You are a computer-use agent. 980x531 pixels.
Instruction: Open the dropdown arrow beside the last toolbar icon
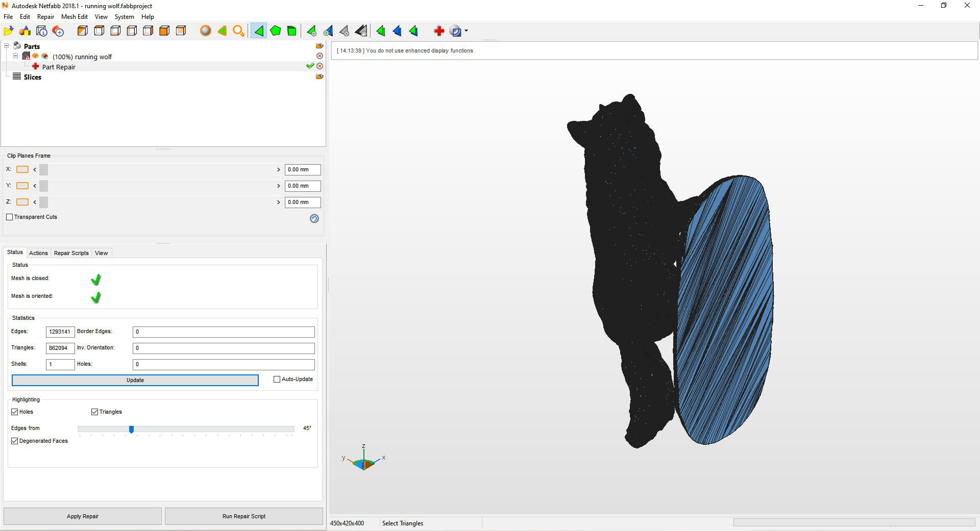466,31
